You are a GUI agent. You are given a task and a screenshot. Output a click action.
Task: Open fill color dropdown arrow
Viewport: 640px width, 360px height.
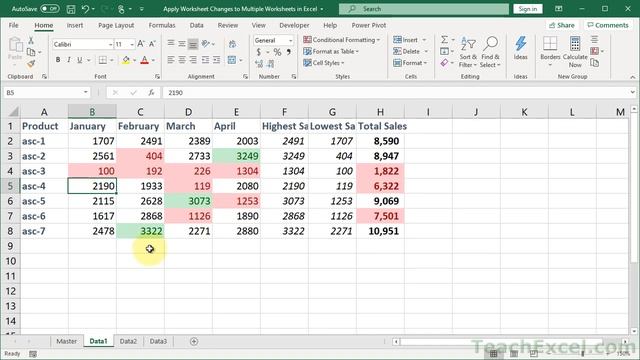[134, 60]
